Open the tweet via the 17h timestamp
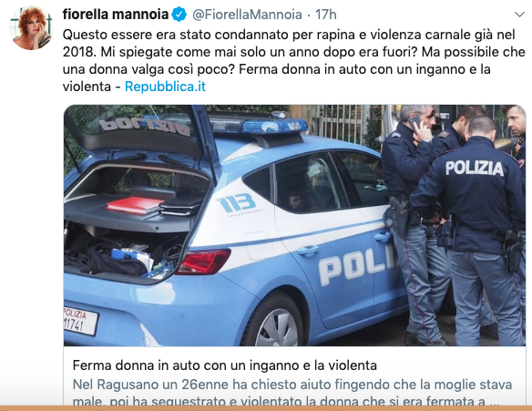This screenshot has height=411, width=532. (326, 15)
